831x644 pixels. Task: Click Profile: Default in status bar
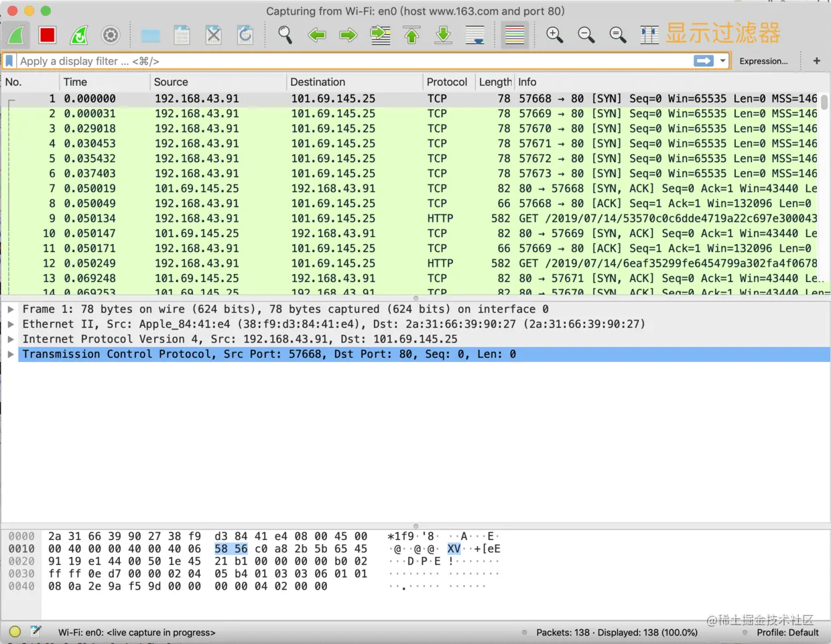[787, 633]
